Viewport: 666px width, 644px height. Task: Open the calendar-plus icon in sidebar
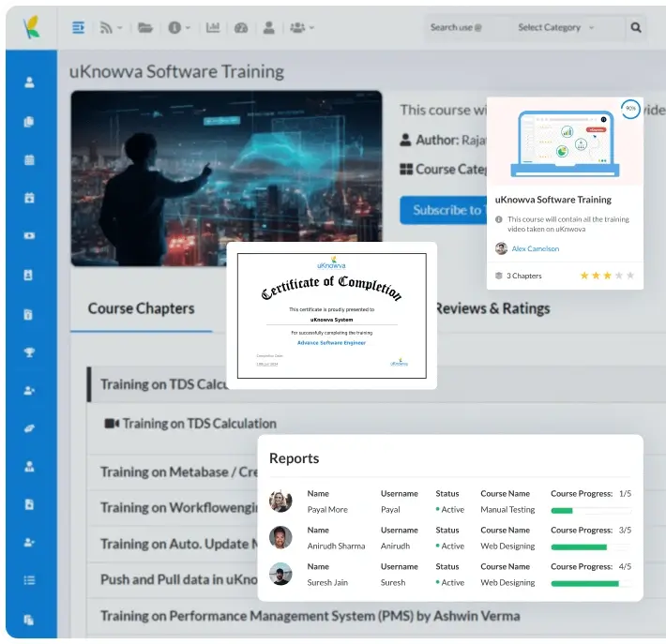click(x=29, y=198)
